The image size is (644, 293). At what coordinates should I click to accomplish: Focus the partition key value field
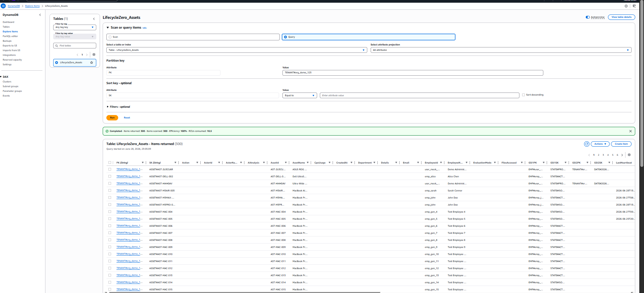(x=413, y=73)
